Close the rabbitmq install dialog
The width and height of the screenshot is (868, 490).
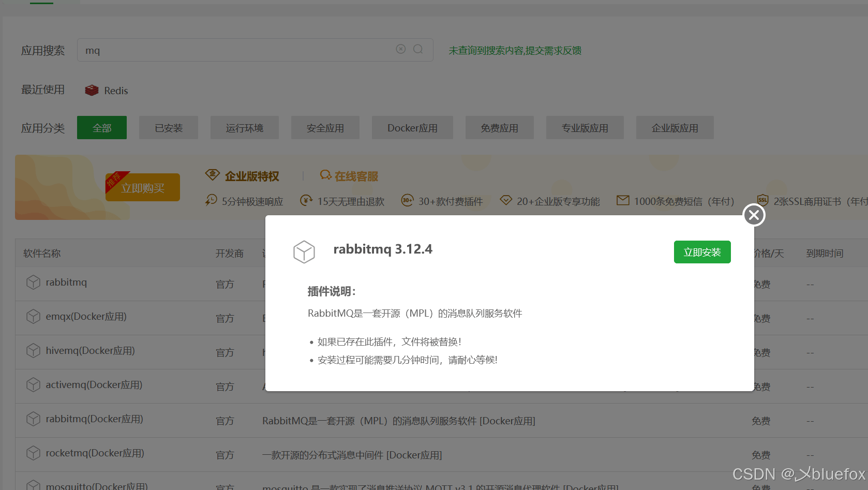754,215
